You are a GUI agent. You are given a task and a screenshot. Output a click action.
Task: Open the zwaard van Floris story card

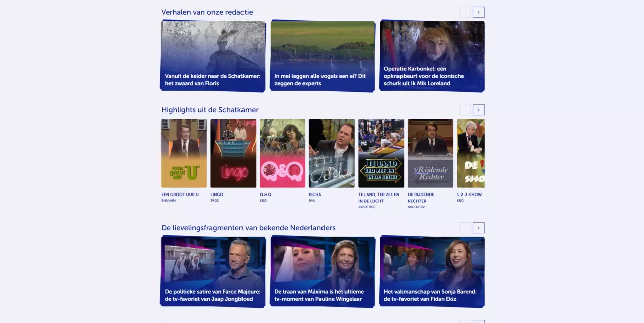pyautogui.click(x=213, y=56)
